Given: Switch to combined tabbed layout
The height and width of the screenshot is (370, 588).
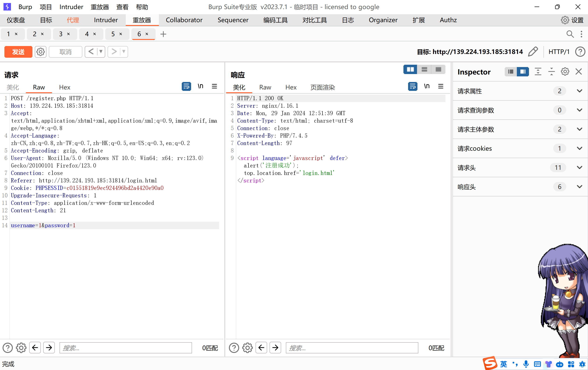Looking at the screenshot, I should (438, 70).
